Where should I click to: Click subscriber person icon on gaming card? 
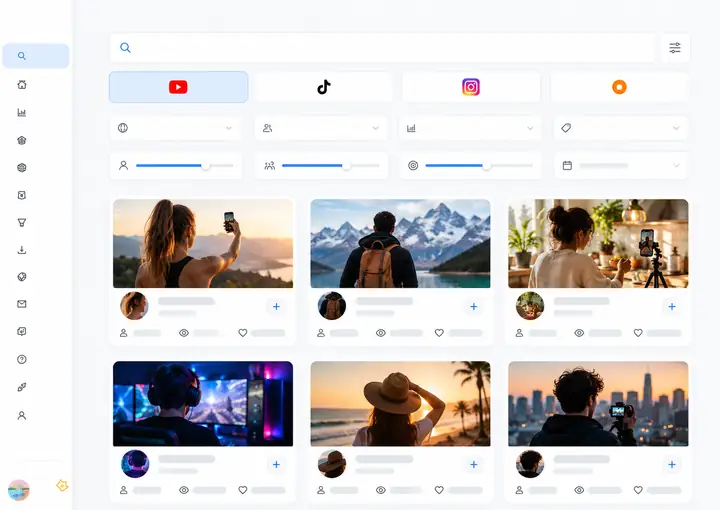[124, 490]
